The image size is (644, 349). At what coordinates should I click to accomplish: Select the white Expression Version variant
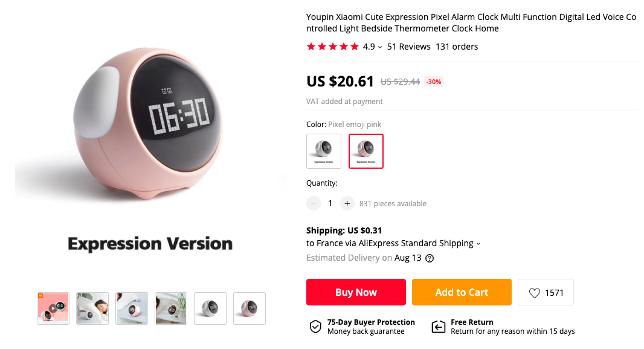click(323, 151)
